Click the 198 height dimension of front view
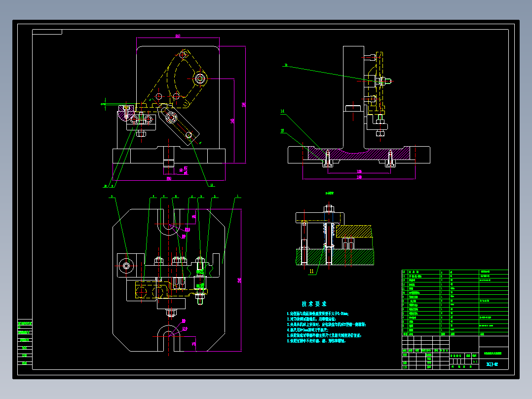 coord(243,105)
